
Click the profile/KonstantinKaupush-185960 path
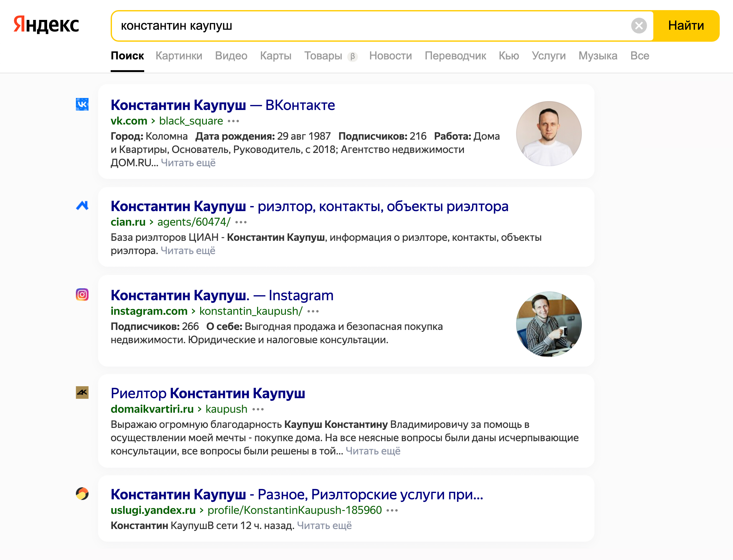coord(294,510)
